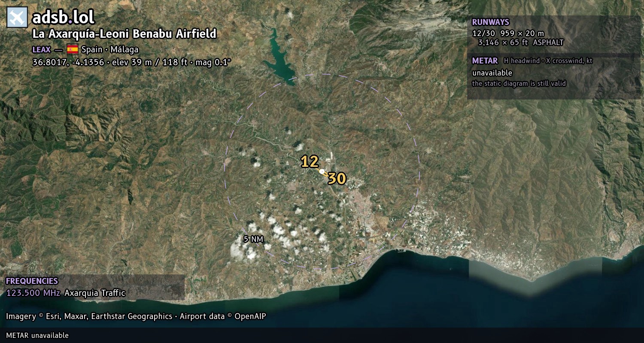
Task: Click the FREQUENCIES panel heading
Action: (32, 281)
